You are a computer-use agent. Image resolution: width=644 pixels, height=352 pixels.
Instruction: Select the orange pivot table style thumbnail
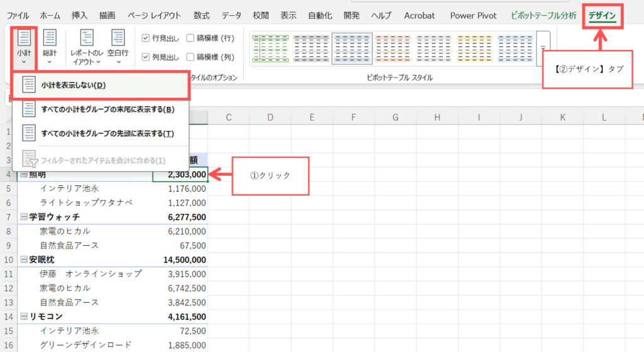[392, 49]
